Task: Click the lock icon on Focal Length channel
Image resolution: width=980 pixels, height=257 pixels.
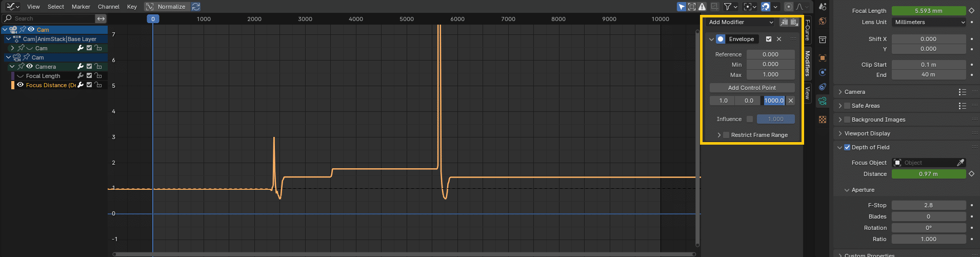Action: click(x=98, y=76)
